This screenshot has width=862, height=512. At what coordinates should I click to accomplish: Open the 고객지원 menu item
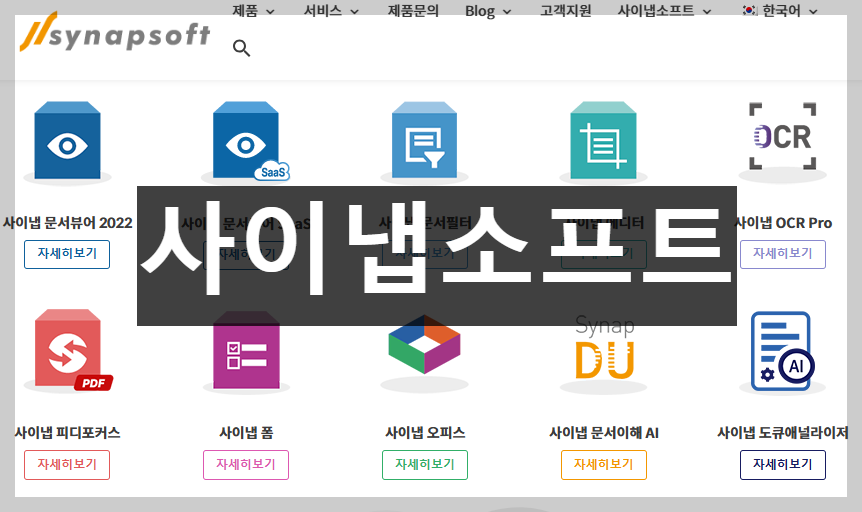pos(566,11)
